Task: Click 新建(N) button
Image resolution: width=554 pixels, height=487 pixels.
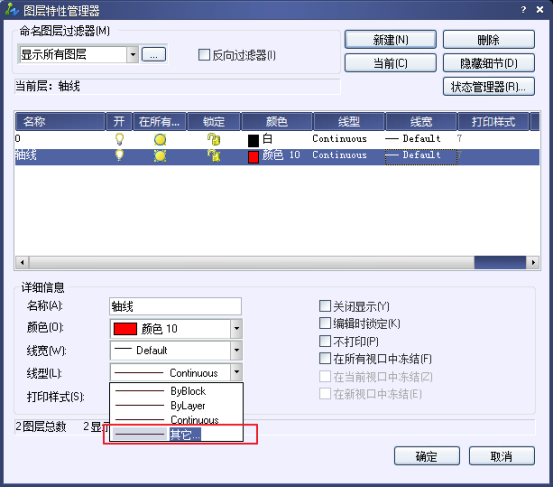Action: (x=390, y=39)
